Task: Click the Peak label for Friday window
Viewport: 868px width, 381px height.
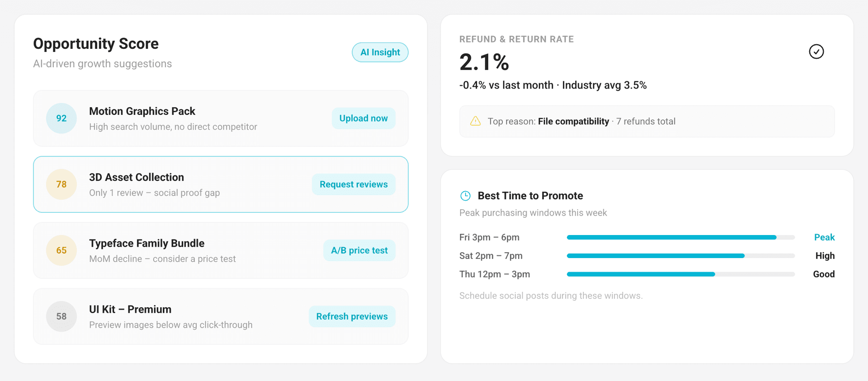Action: coord(824,237)
